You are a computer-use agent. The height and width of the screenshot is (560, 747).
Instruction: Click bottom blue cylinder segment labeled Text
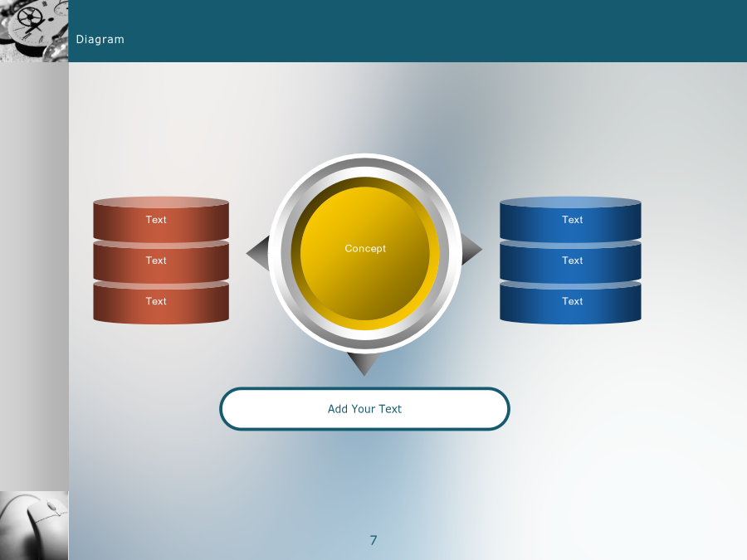(x=570, y=302)
